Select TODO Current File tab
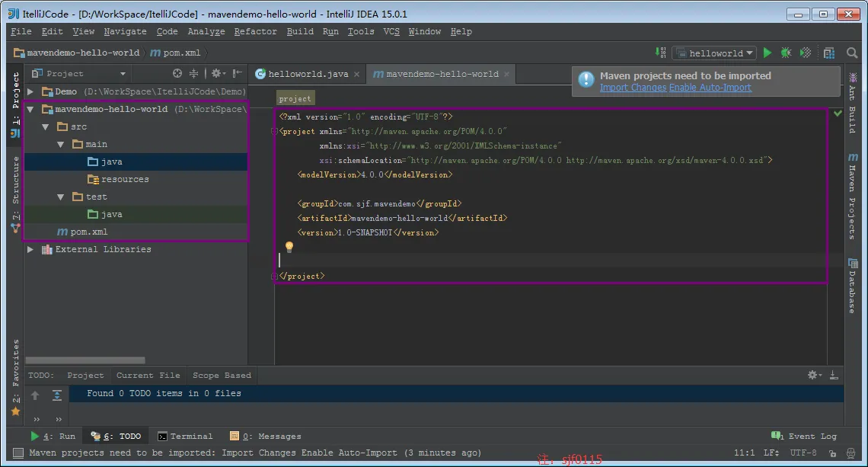Screen dimensions: 868x467 point(148,375)
